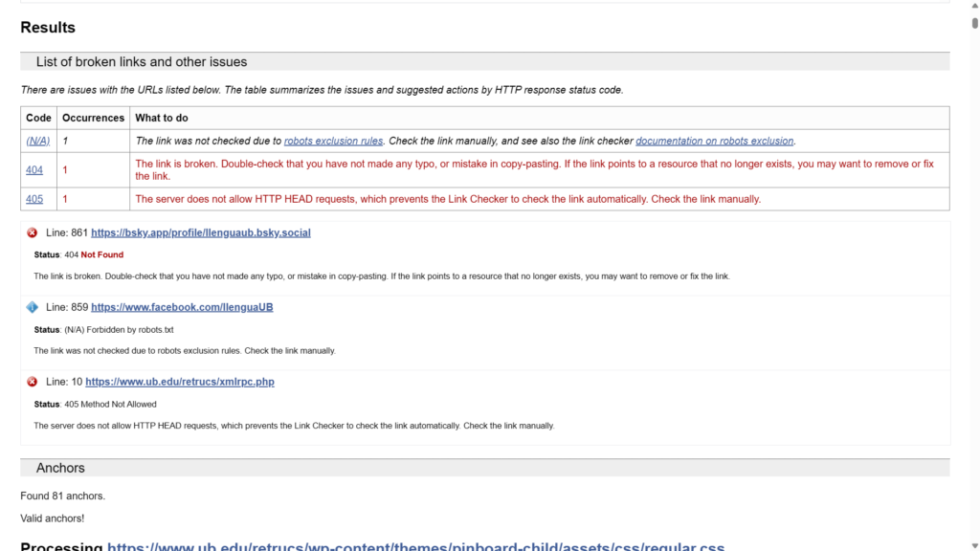Open the retrucs xmlrpc.php link
This screenshot has height=551, width=980.
pos(180,382)
